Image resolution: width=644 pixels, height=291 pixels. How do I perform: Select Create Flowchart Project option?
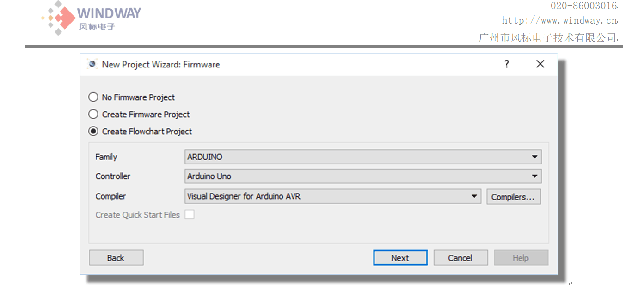93,131
